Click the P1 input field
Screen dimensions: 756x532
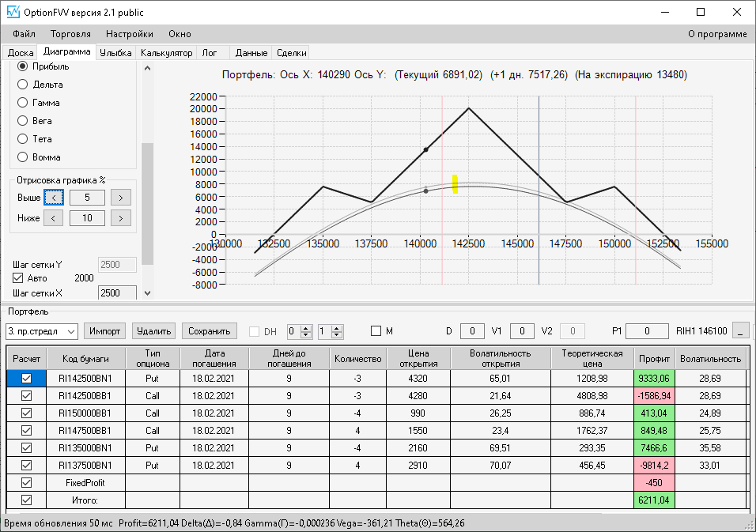coord(647,331)
